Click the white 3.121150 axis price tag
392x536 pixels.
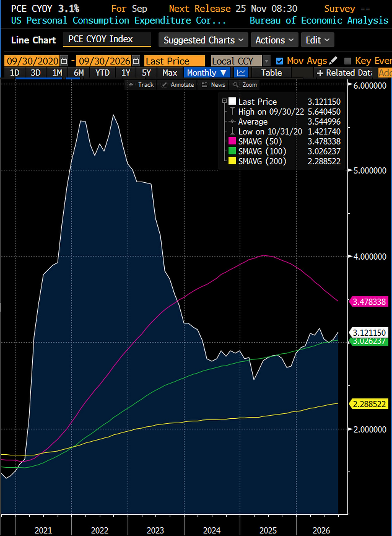(x=369, y=333)
